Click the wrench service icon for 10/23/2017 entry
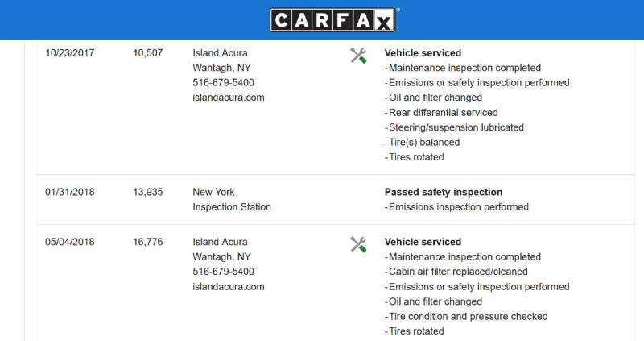Image resolution: width=644 pixels, height=341 pixels. pos(358,56)
